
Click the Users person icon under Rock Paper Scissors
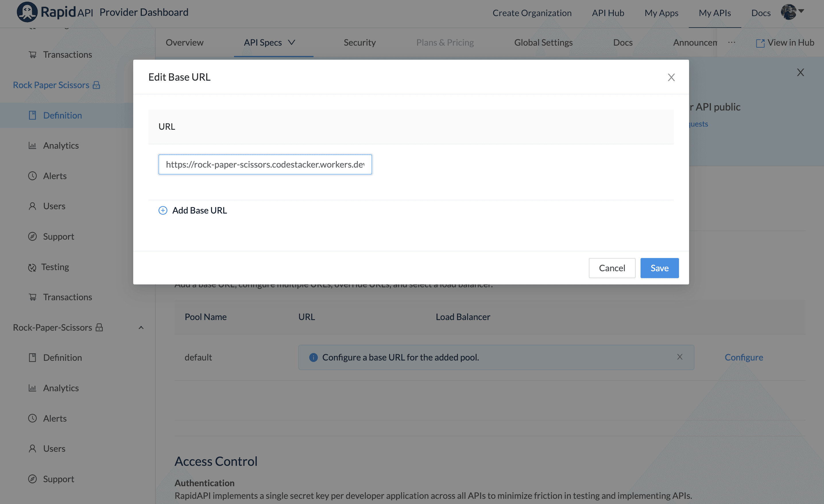coord(32,206)
